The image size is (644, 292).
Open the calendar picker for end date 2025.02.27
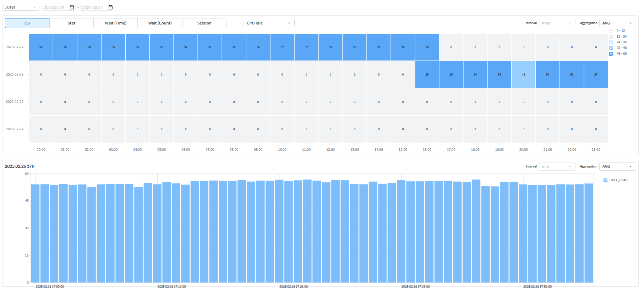(x=110, y=7)
